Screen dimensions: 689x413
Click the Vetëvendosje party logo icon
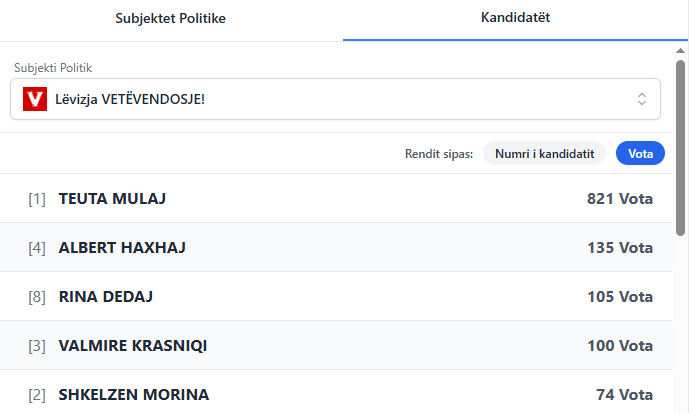tap(35, 99)
